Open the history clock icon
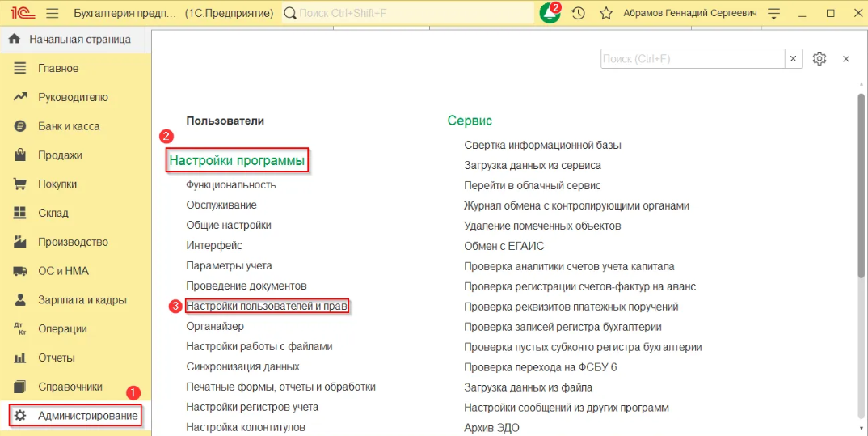Screen dimensions: 868x436 pyautogui.click(x=578, y=14)
